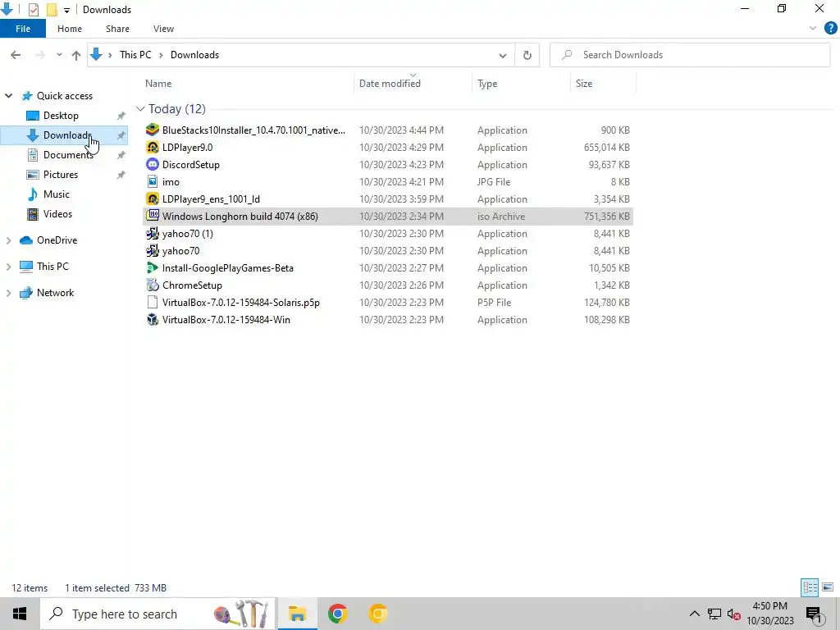Collapse the Quick access tree node
This screenshot has width=840, height=630.
pyautogui.click(x=8, y=96)
